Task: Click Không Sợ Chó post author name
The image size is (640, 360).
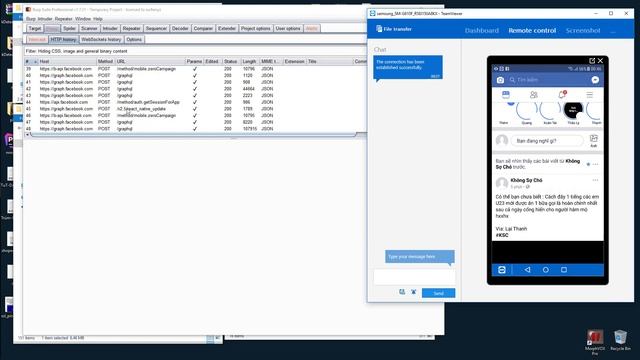Action: 526,180
